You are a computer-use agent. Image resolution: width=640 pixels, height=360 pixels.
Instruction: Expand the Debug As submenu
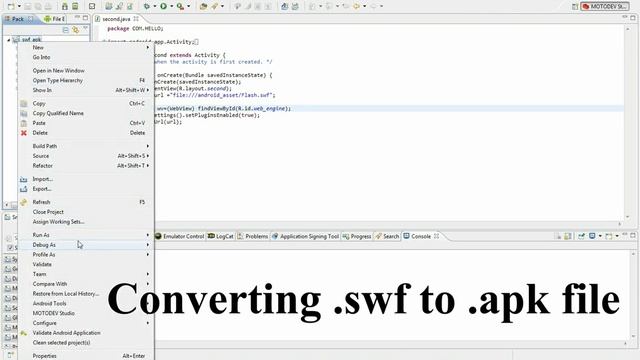point(87,245)
